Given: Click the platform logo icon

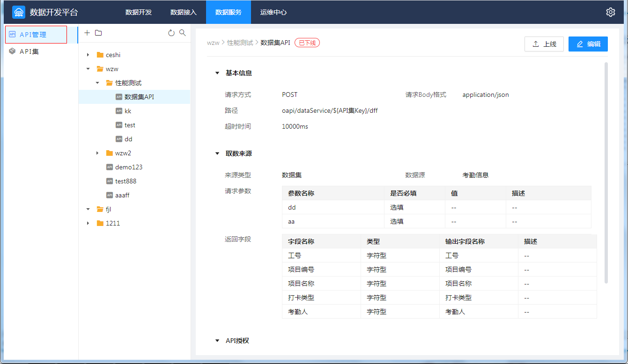Looking at the screenshot, I should pyautogui.click(x=18, y=12).
